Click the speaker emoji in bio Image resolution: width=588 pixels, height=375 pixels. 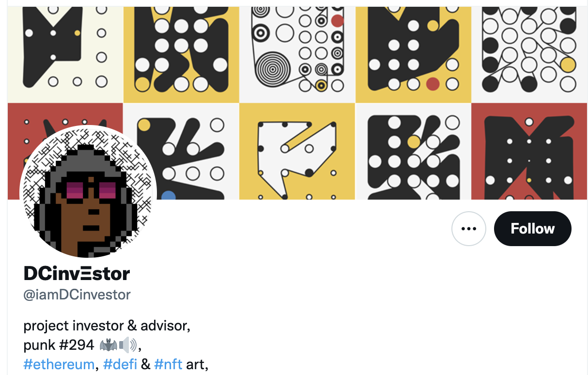[128, 345]
